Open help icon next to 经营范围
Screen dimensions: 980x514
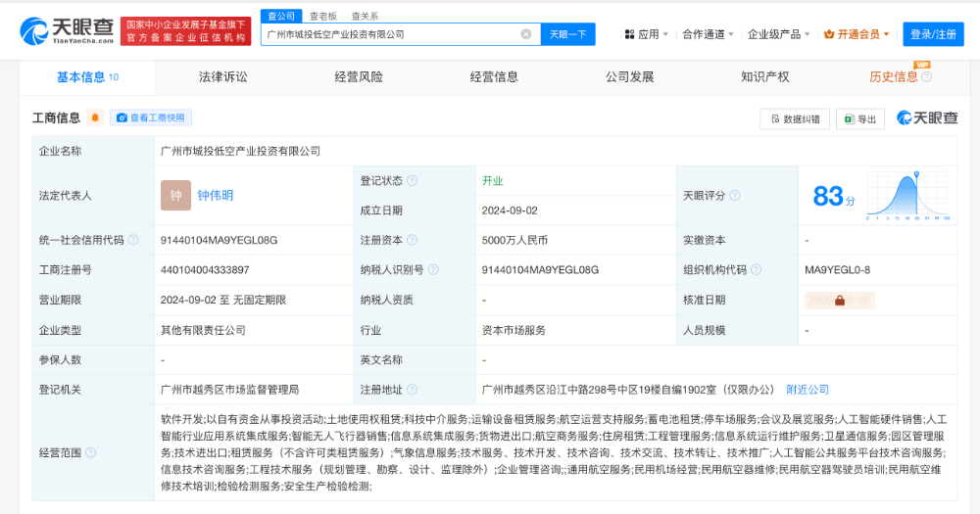click(x=90, y=452)
